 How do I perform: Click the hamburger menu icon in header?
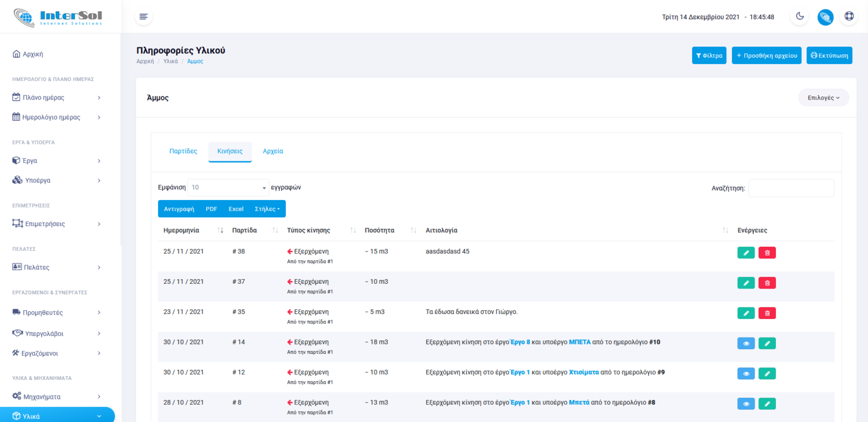pyautogui.click(x=144, y=17)
